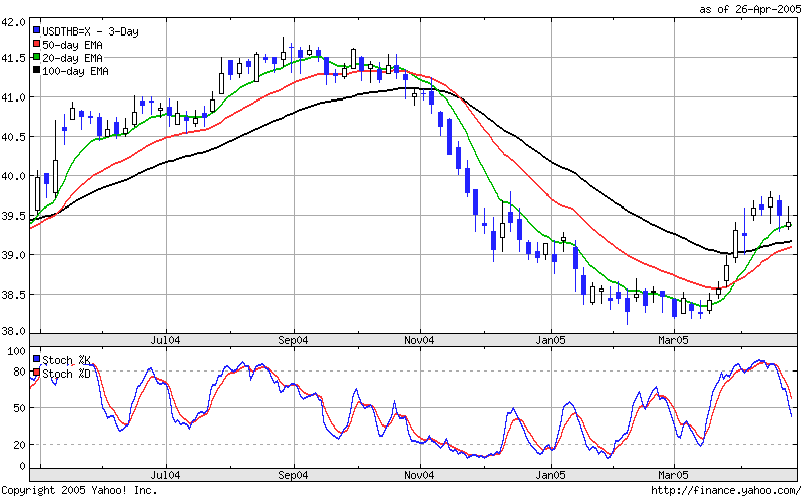Screen dimensions: 804x501
Task: Click the Mar05 label under the price chart
Action: tap(673, 340)
